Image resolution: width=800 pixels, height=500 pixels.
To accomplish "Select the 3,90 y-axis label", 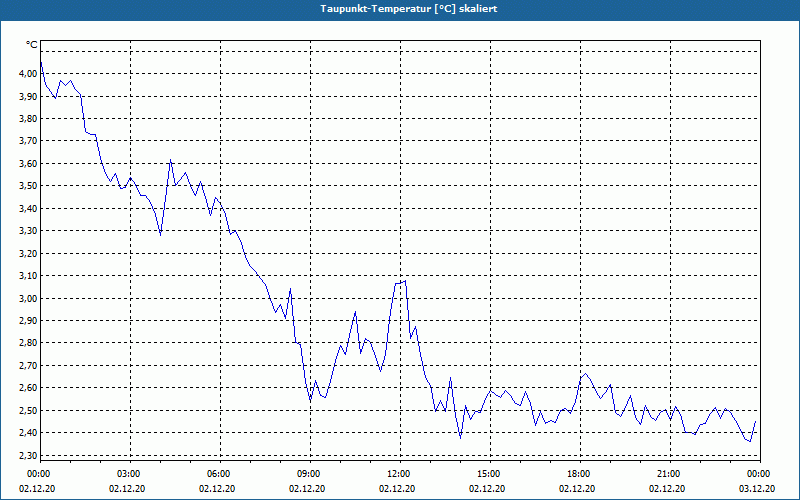I will [28, 96].
